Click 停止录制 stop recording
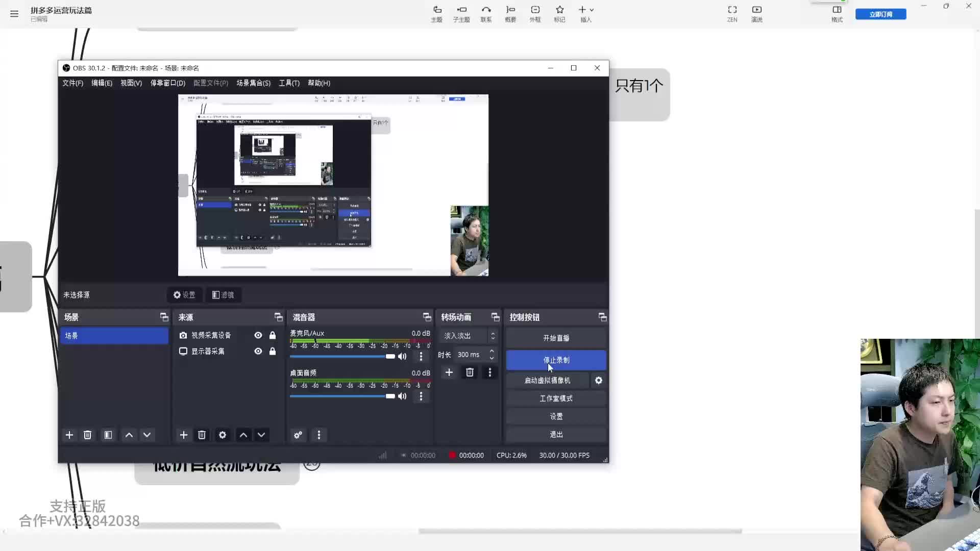980x551 pixels. [x=556, y=360]
